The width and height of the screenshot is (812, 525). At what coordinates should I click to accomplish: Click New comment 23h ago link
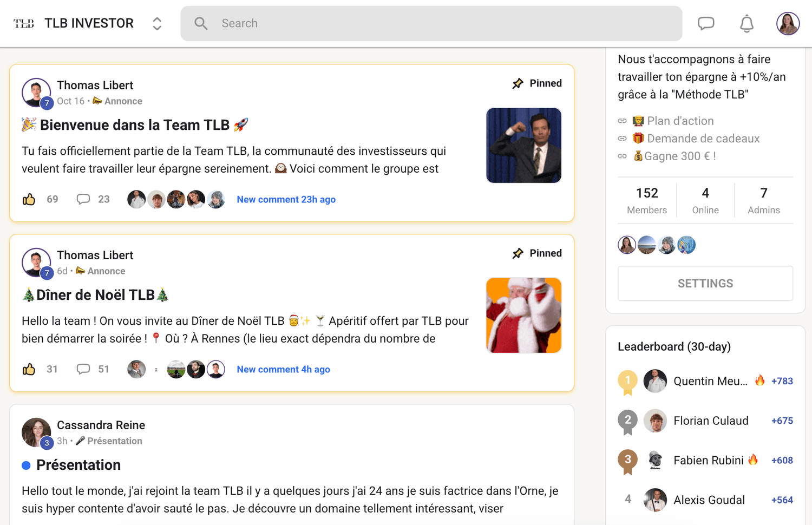286,199
